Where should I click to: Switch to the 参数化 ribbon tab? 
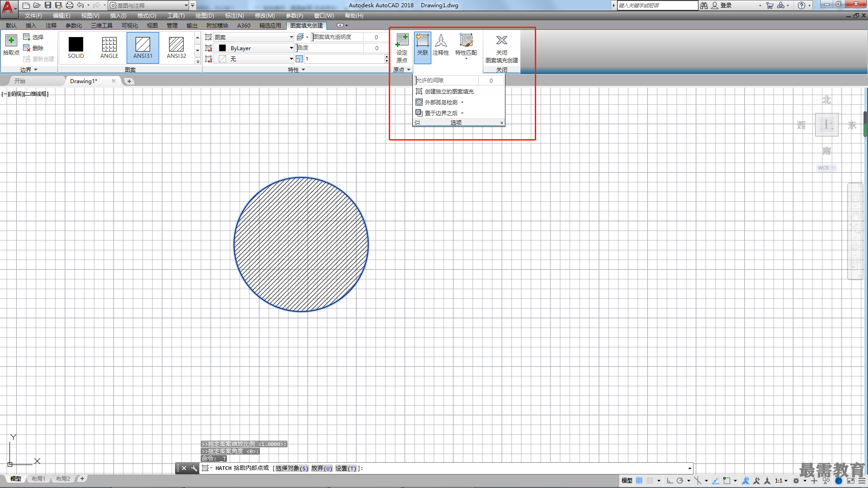click(74, 26)
